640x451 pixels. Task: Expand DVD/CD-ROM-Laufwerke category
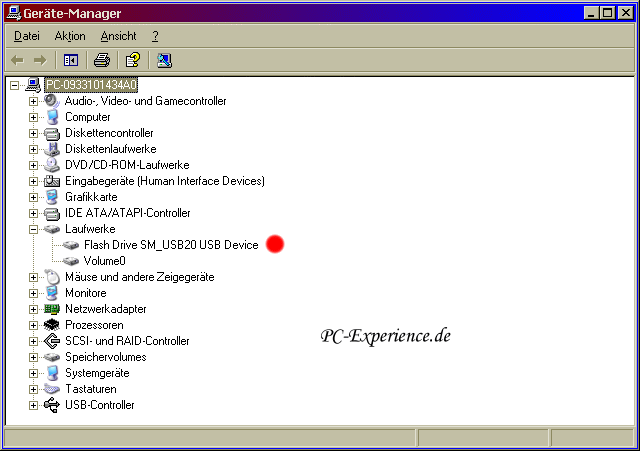33,165
